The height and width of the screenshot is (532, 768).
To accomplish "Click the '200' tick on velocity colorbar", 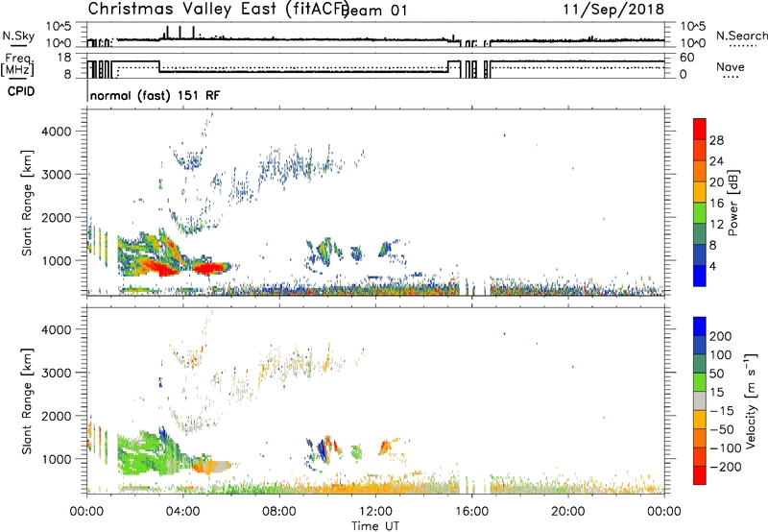I will pyautogui.click(x=721, y=336).
